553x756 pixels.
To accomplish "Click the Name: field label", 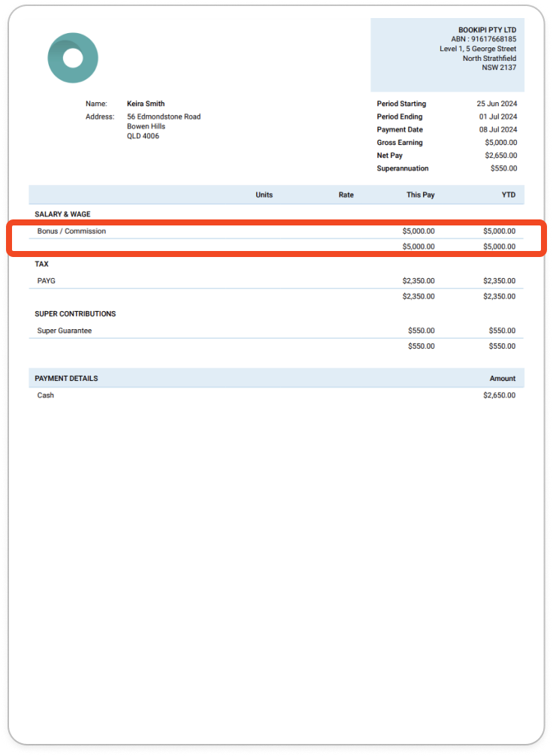I will (x=96, y=104).
